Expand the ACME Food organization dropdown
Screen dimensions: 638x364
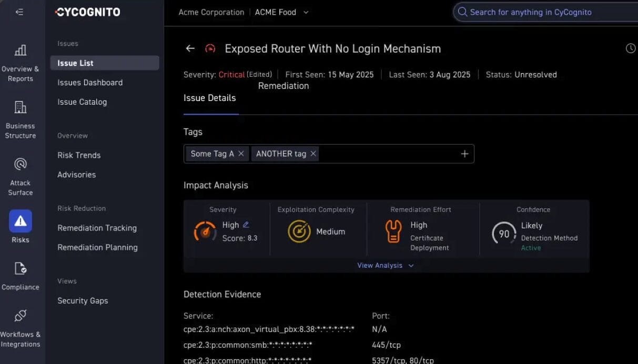coord(306,12)
